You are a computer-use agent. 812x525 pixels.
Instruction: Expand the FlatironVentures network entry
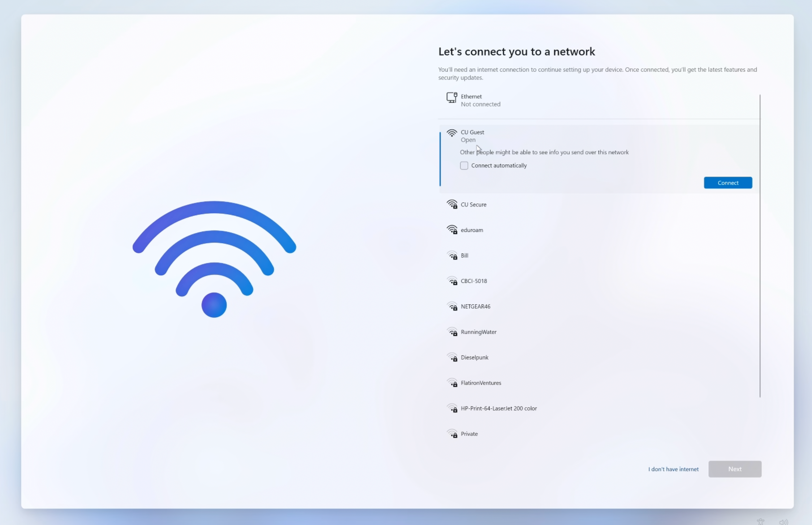click(599, 383)
